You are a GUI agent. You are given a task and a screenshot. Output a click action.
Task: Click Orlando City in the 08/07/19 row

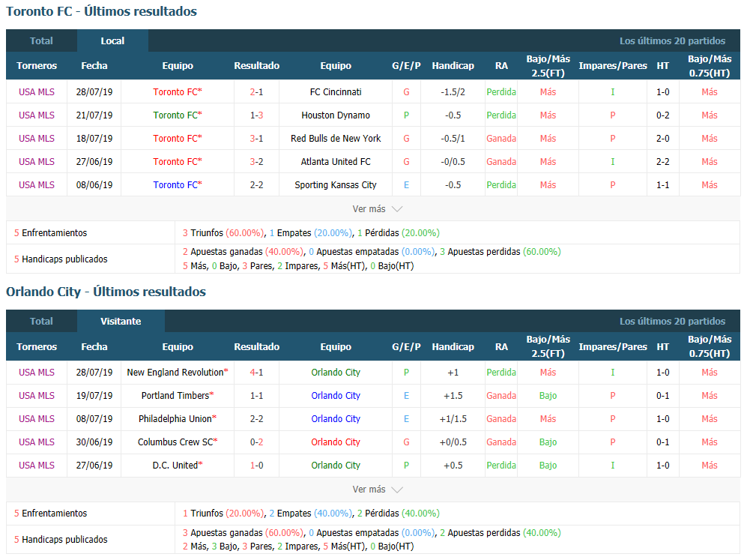tap(336, 418)
